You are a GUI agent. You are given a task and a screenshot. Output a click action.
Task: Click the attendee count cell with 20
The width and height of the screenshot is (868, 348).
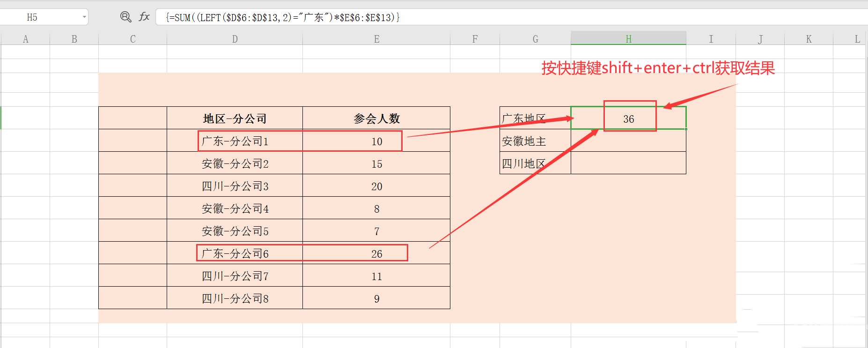pyautogui.click(x=376, y=185)
